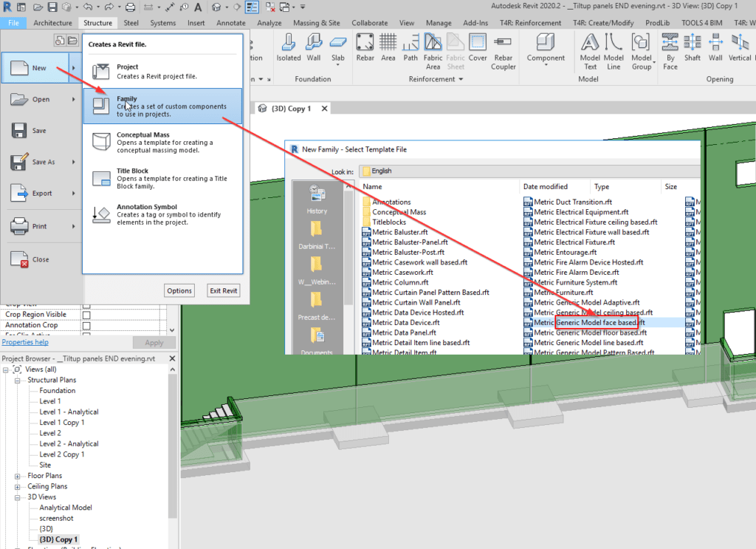Open the File tab
Screen dimensions: 756x549
click(13, 23)
